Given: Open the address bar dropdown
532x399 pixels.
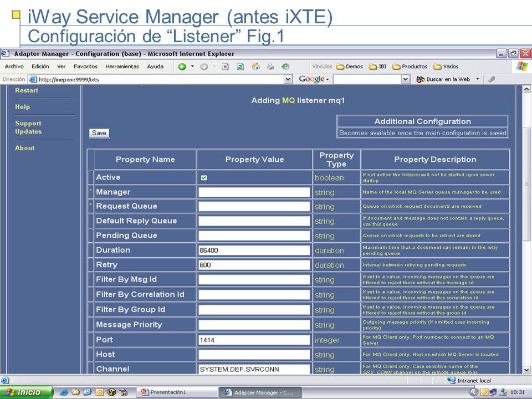Looking at the screenshot, I should [288, 79].
